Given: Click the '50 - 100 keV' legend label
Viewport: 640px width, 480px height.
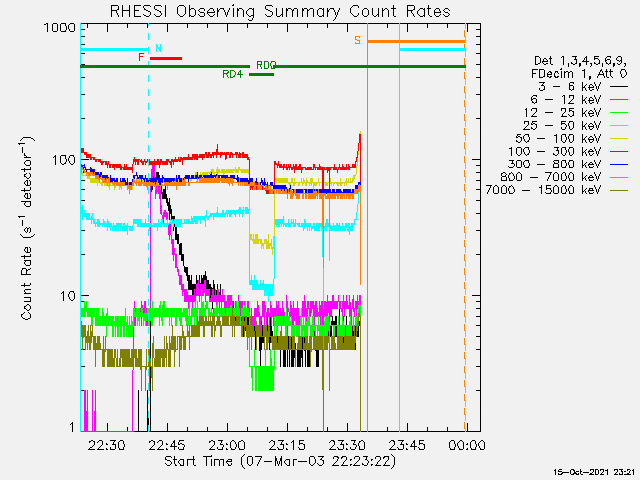Looking at the screenshot, I should pyautogui.click(x=558, y=138).
